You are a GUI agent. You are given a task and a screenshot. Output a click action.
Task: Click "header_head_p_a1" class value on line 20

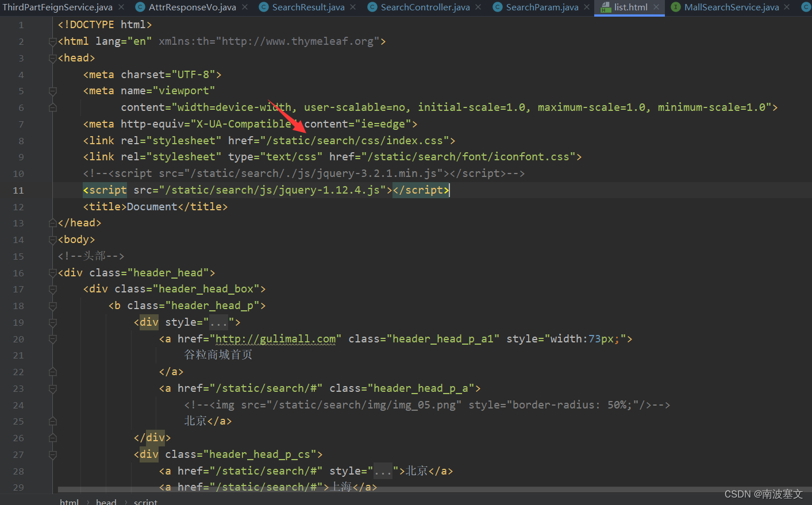[x=443, y=339]
